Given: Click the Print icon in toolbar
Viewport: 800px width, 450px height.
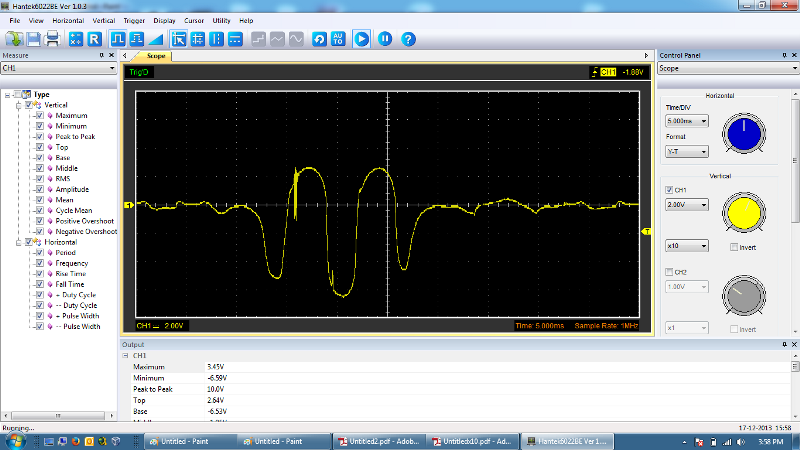Looking at the screenshot, I should click(51, 39).
